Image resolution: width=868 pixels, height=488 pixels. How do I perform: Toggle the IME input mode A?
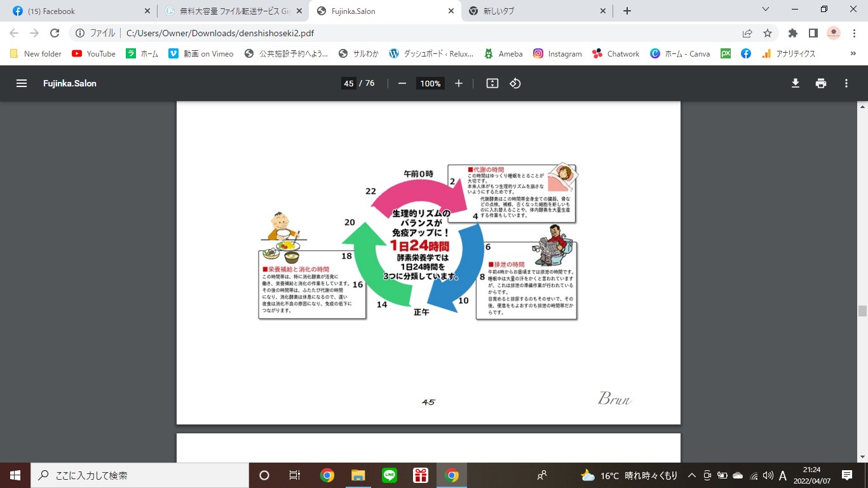783,475
